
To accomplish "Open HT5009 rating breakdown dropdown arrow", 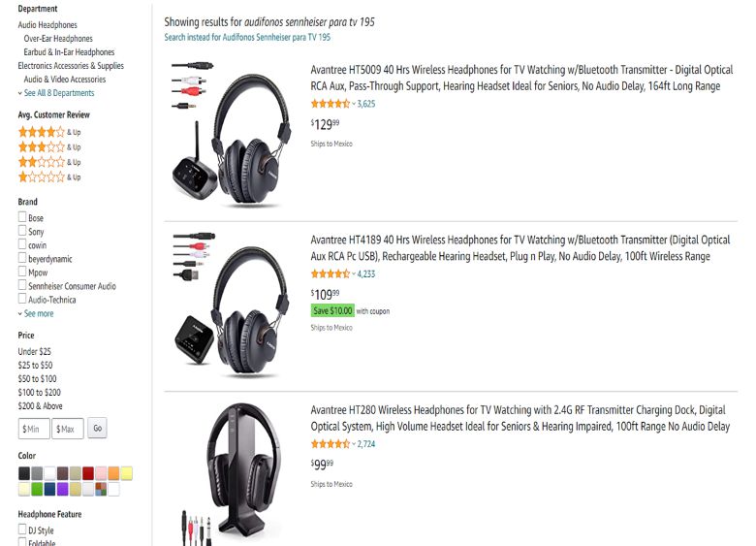I will coord(354,104).
